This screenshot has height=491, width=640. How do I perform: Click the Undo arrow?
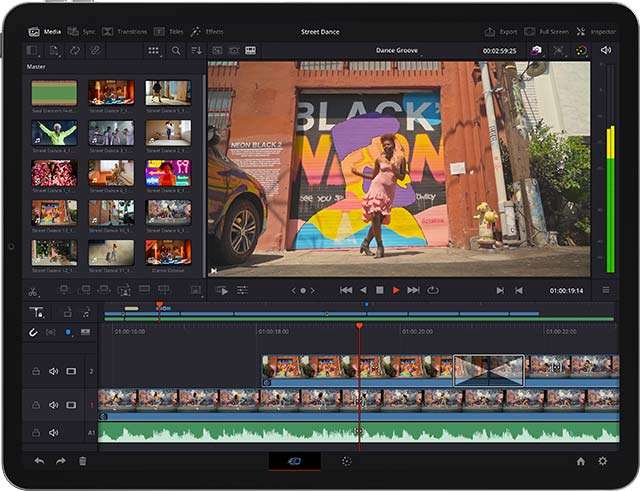tap(39, 461)
